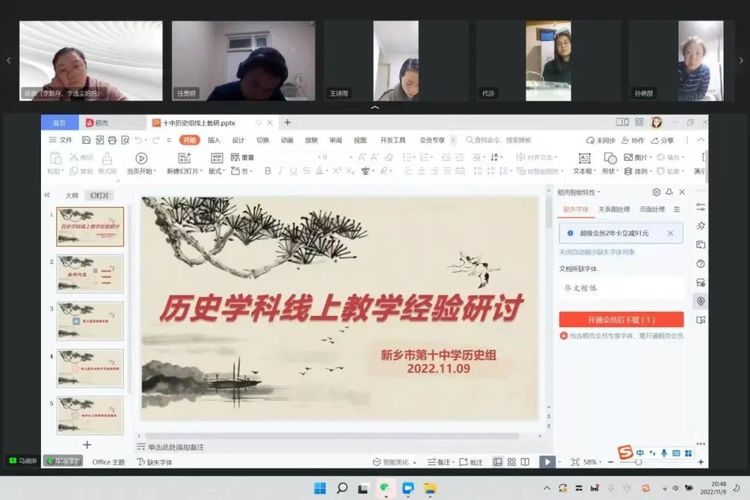Expand the New Slide dropdown arrow
The image size is (750, 500).
click(x=201, y=171)
